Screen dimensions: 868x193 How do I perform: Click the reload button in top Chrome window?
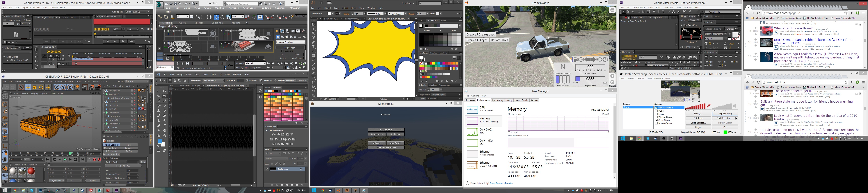(x=759, y=13)
